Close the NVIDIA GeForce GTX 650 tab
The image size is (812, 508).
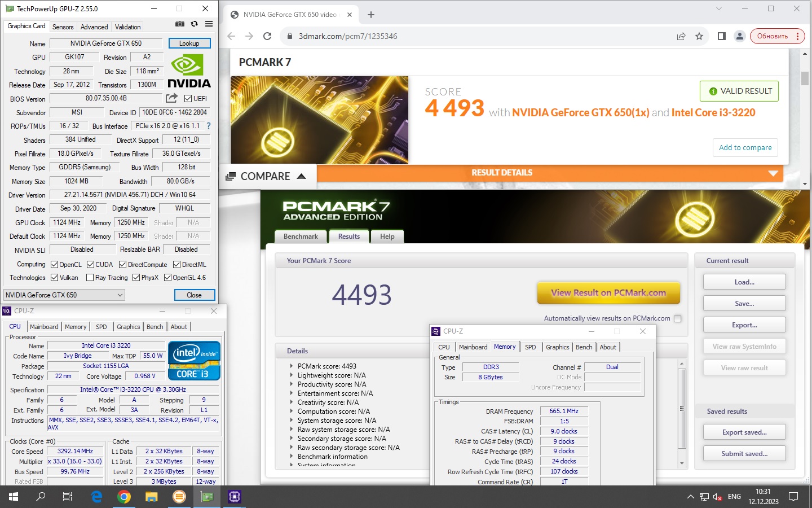coord(350,15)
